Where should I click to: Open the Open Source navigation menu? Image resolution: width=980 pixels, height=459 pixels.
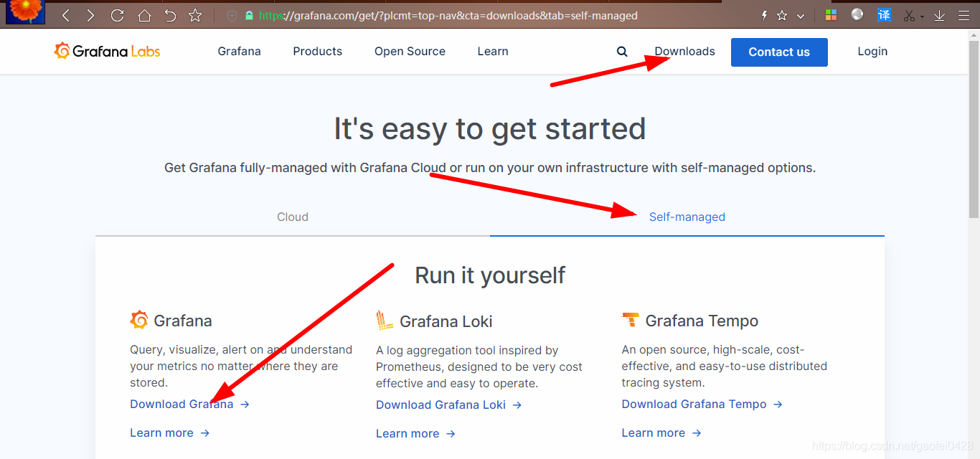click(410, 52)
